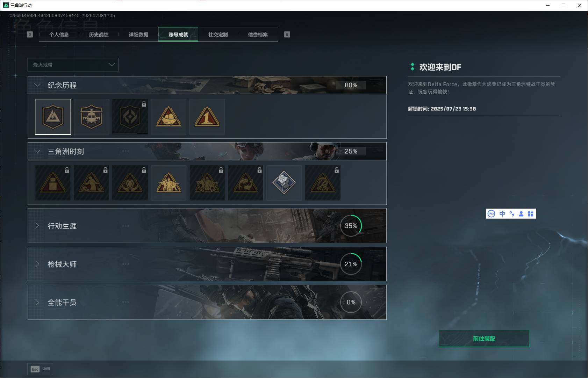Collapse the 纪念历程 section
Viewport: 588px width, 378px height.
point(37,85)
